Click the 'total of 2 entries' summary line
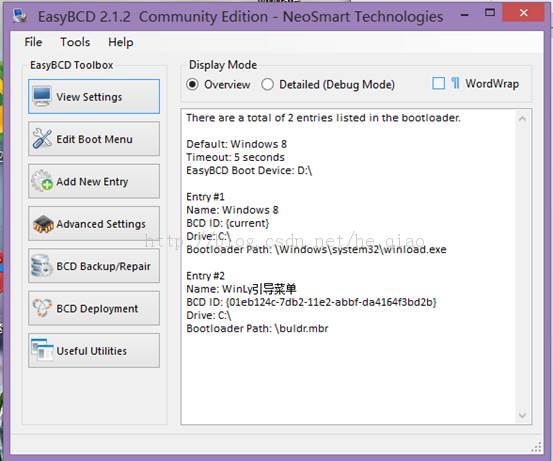 coord(323,117)
